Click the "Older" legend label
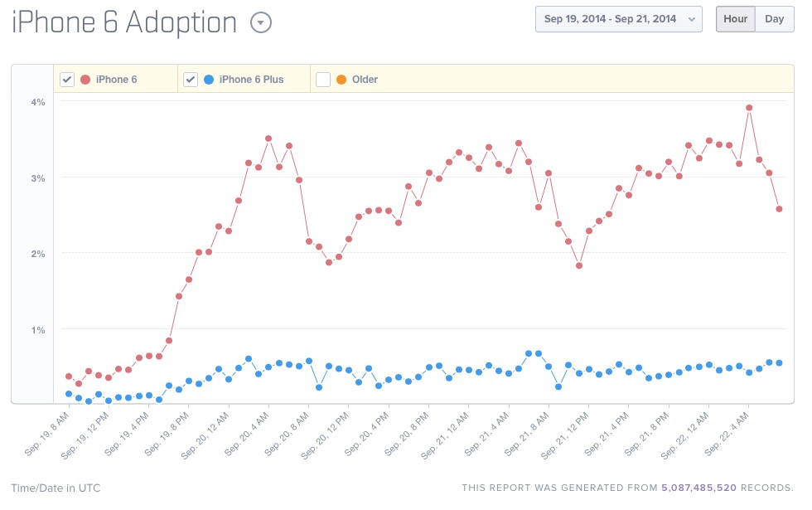The image size is (812, 510). coord(365,80)
